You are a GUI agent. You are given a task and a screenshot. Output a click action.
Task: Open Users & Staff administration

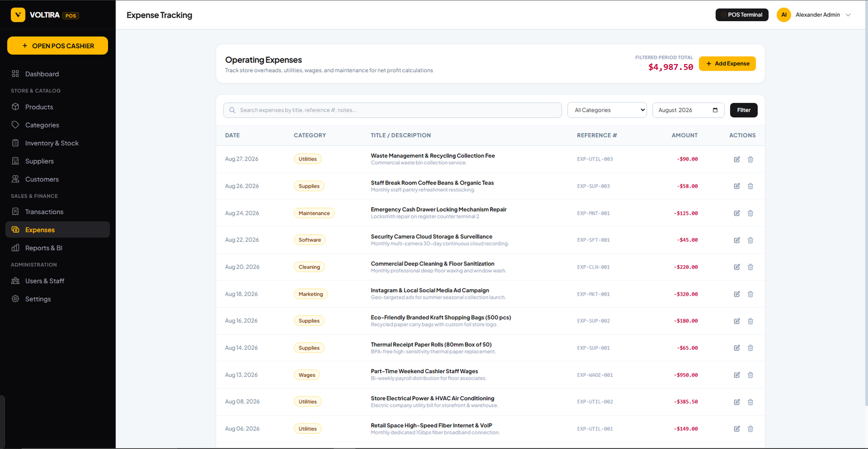58,281
